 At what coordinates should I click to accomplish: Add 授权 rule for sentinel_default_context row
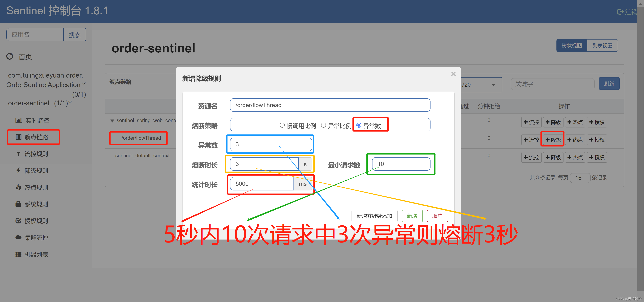click(x=597, y=157)
